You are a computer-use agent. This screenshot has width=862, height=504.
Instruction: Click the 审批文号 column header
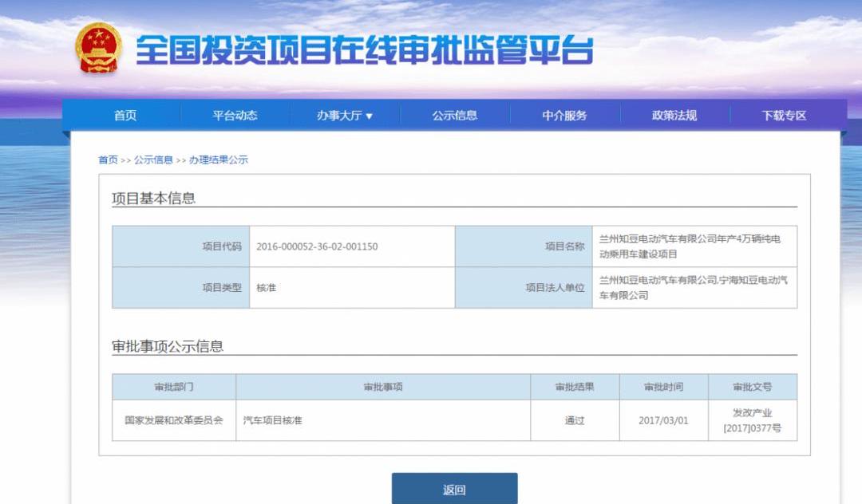753,387
